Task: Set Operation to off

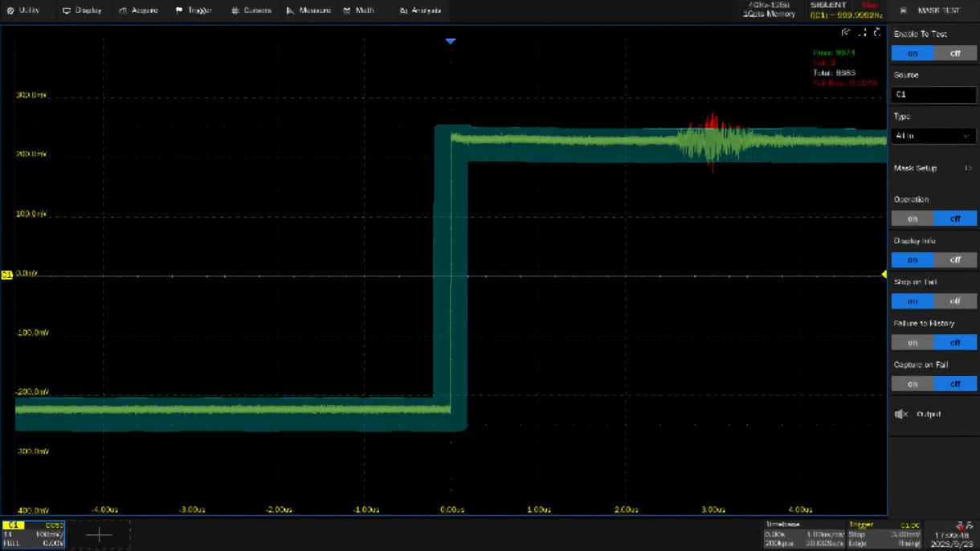Action: [x=955, y=218]
